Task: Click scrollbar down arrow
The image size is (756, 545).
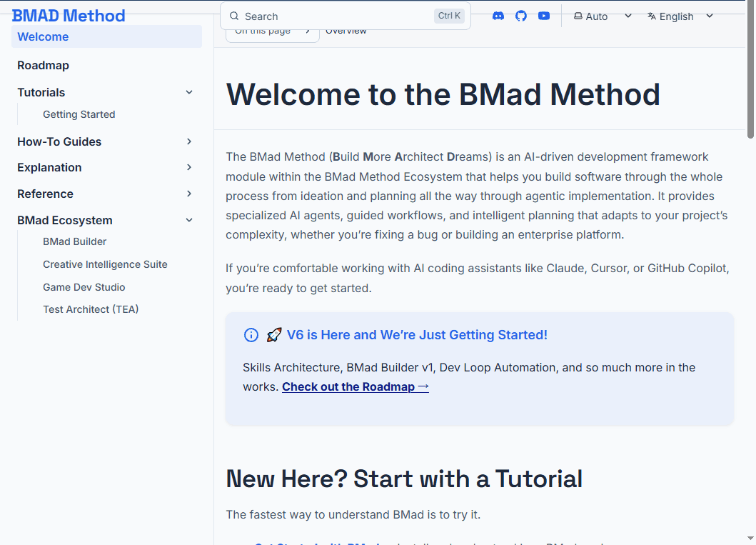Action: (x=750, y=539)
